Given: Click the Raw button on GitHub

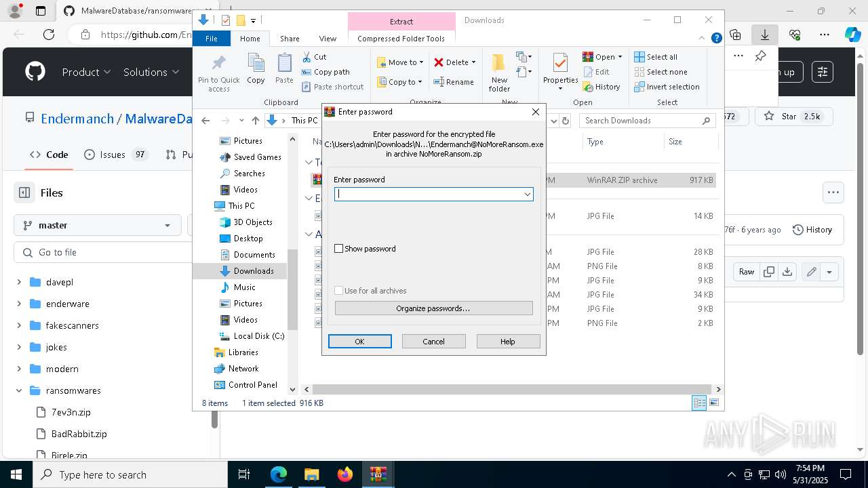Looking at the screenshot, I should coord(747,272).
